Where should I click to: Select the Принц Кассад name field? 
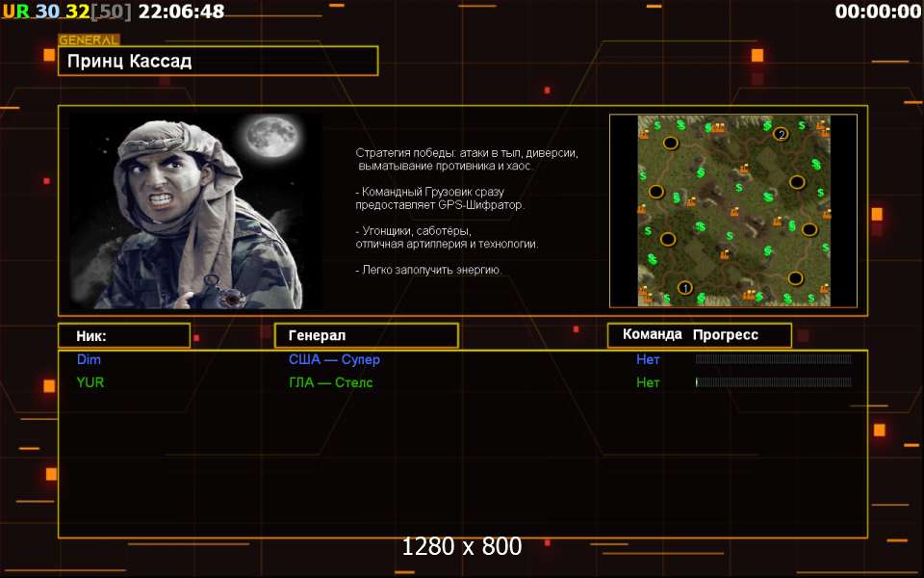point(218,61)
